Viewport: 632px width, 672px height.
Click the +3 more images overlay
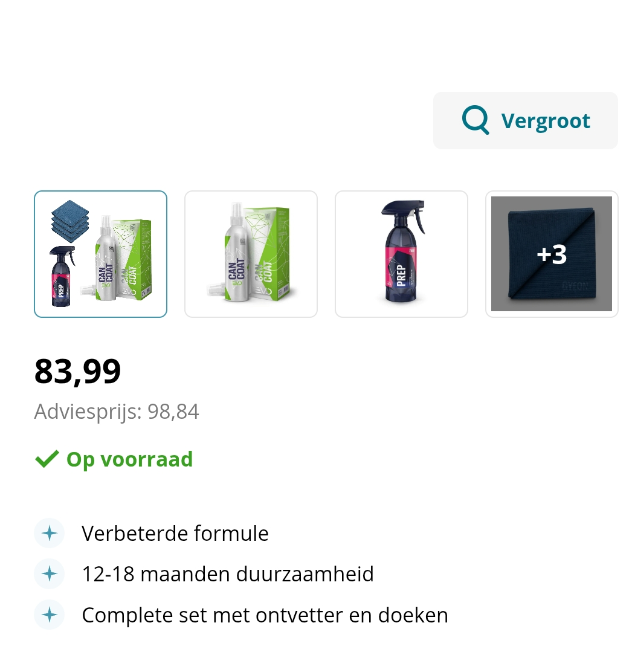552,254
